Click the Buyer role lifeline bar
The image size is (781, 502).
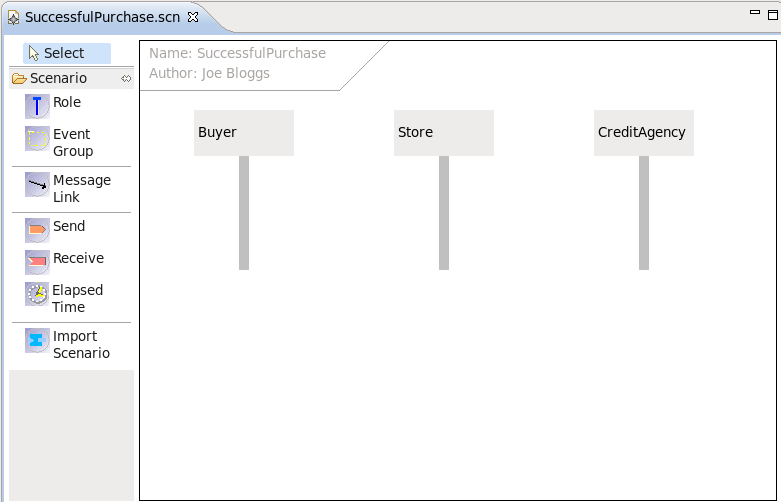(244, 213)
